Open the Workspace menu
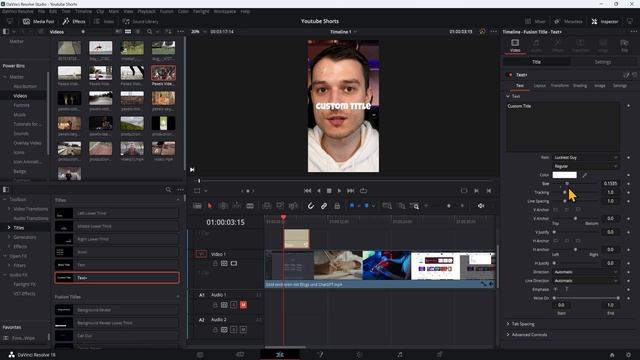Viewport: 640px width, 360px height. click(224, 11)
